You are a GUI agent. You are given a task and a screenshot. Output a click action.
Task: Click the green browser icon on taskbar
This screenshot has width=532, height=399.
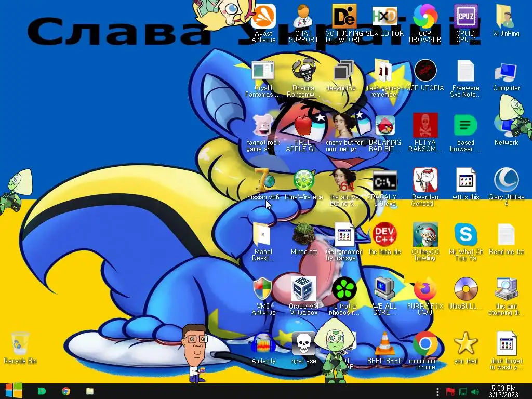42,391
